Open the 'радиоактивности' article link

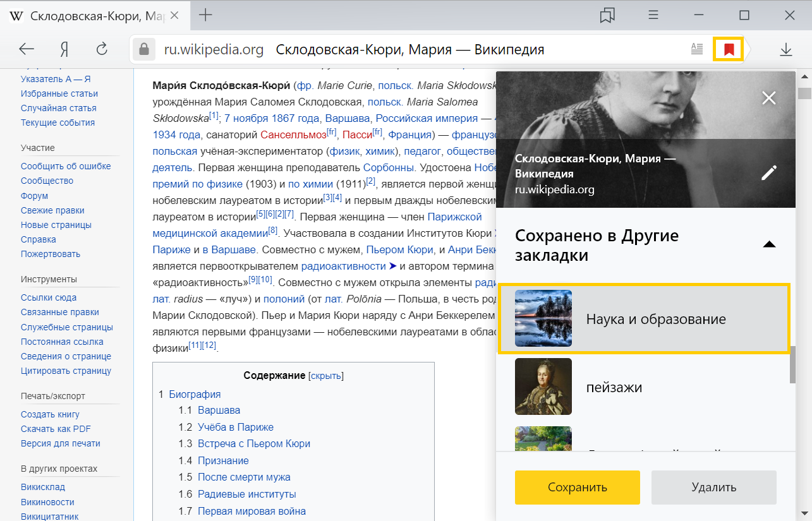(x=343, y=265)
